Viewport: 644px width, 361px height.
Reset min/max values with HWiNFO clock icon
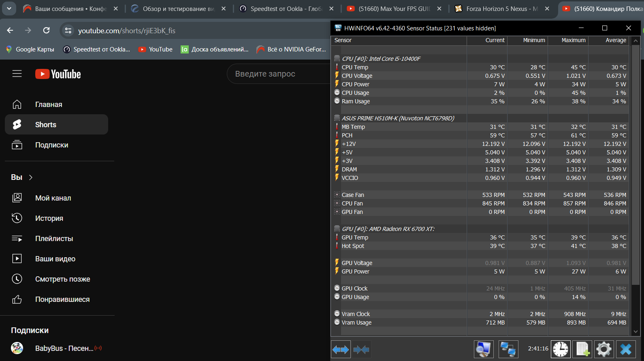[x=561, y=349]
